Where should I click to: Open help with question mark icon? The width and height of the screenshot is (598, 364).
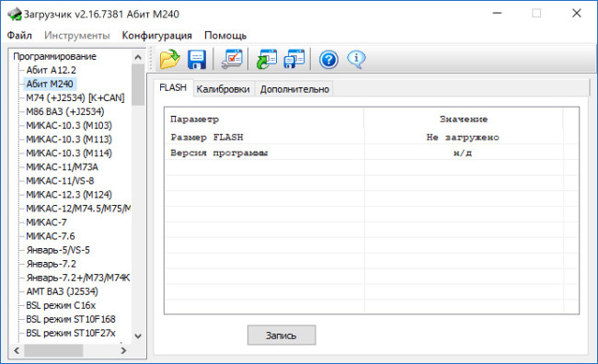coord(328,60)
